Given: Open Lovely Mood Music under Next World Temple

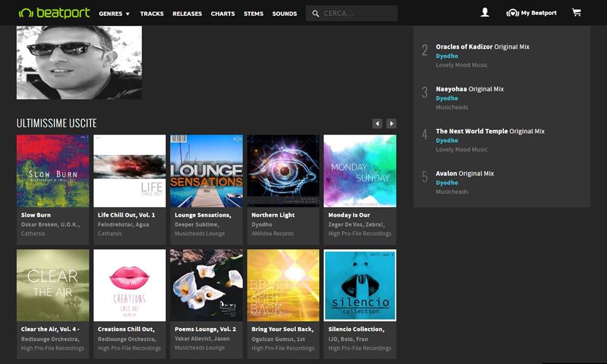Looking at the screenshot, I should [x=462, y=149].
